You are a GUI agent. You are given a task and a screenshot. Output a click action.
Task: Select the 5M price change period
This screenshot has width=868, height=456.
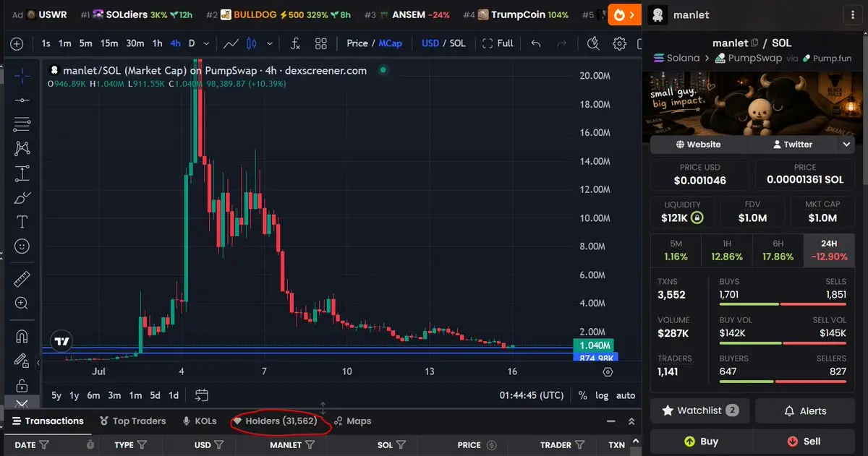tap(676, 250)
